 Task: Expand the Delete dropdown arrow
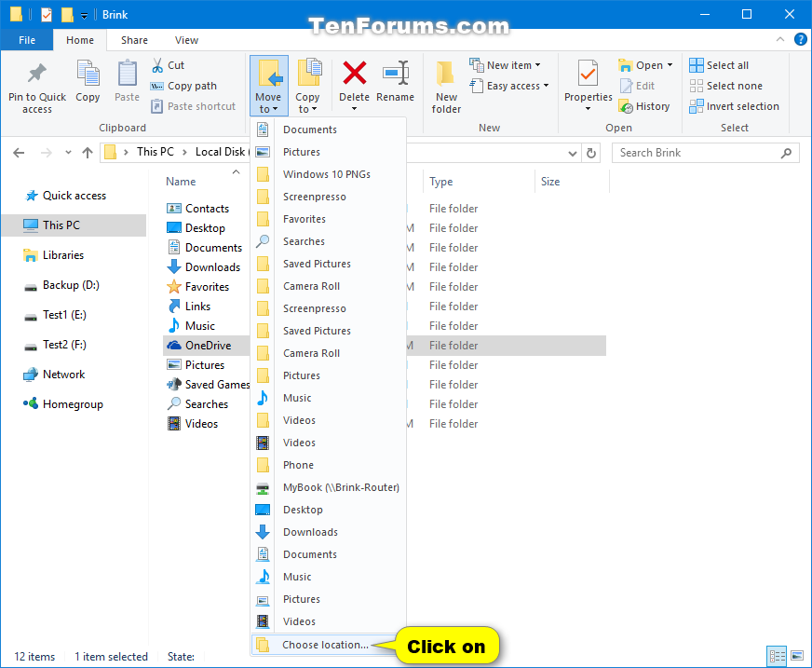tap(354, 109)
